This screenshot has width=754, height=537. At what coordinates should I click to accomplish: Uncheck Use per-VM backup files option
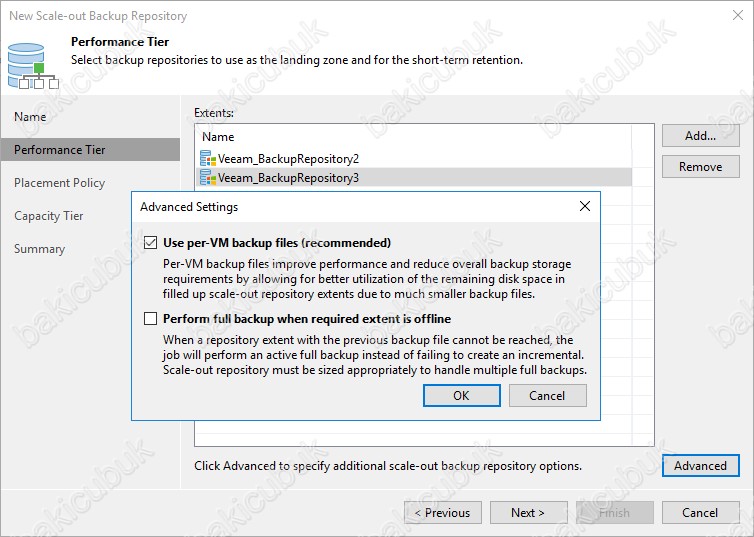[151, 243]
